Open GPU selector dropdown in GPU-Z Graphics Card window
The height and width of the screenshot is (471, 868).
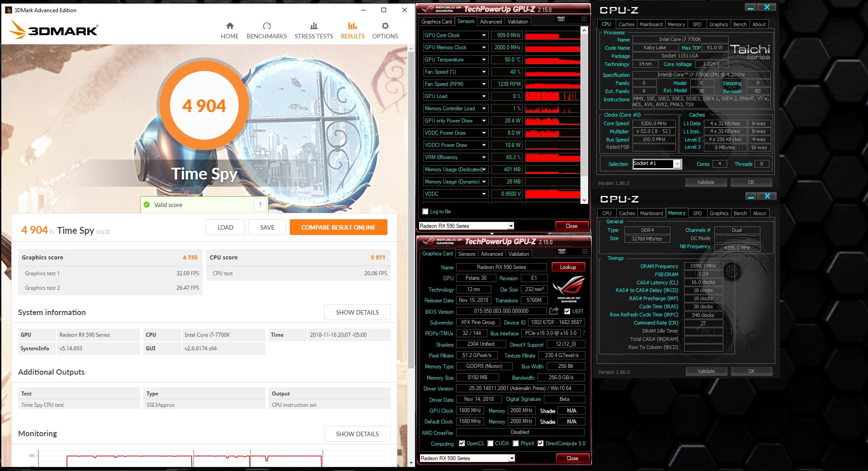(512, 458)
